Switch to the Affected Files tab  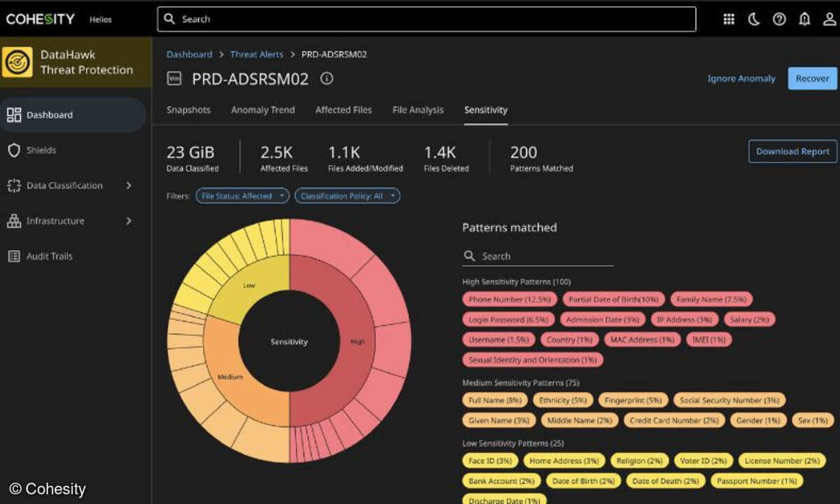344,110
